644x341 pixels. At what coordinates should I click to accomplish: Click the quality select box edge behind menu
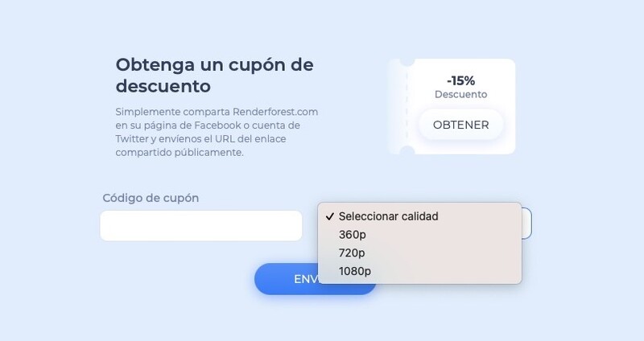[526, 223]
